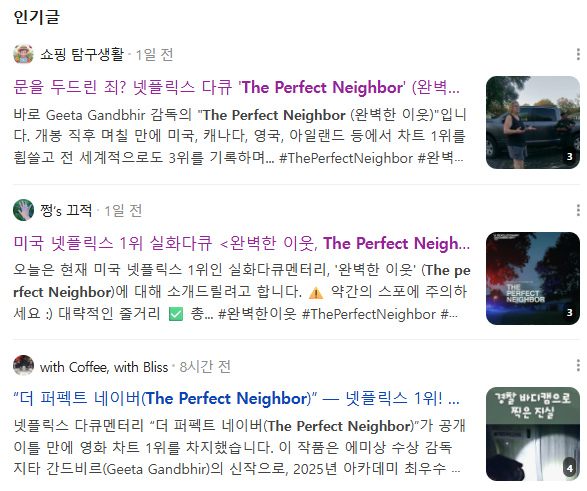Click the #ThePerfectNeighbor hashtag in first post
This screenshot has width=587, height=491.
346,158
